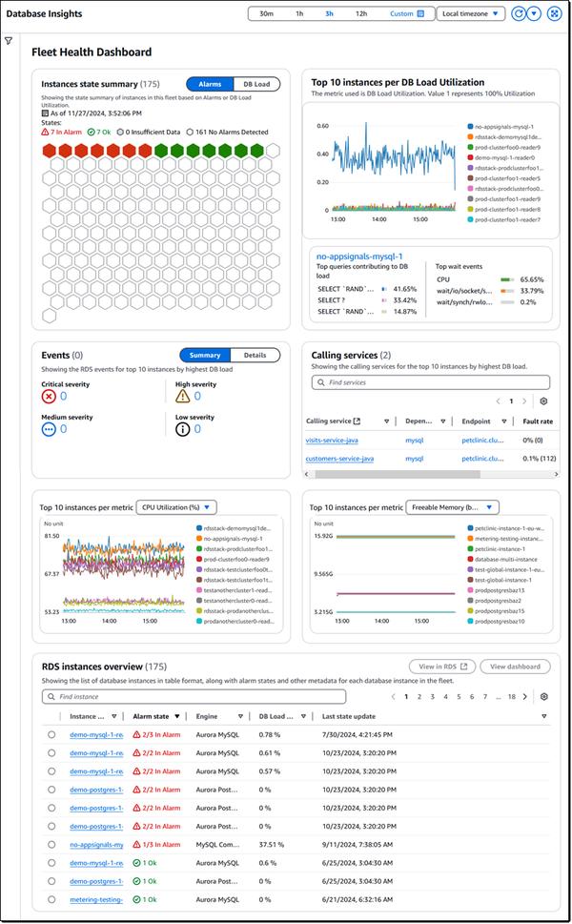
Task: Click the magnifier icon in Find services
Action: pos(321,382)
